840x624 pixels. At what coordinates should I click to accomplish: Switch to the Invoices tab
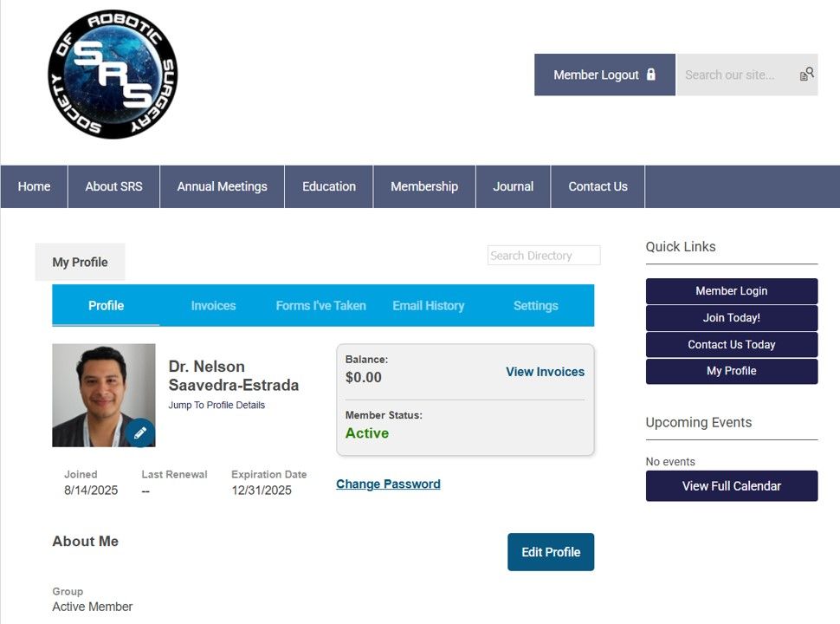click(213, 306)
